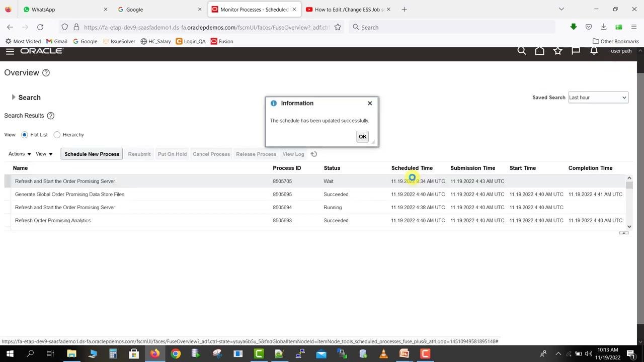Open the user path account menu

621,51
